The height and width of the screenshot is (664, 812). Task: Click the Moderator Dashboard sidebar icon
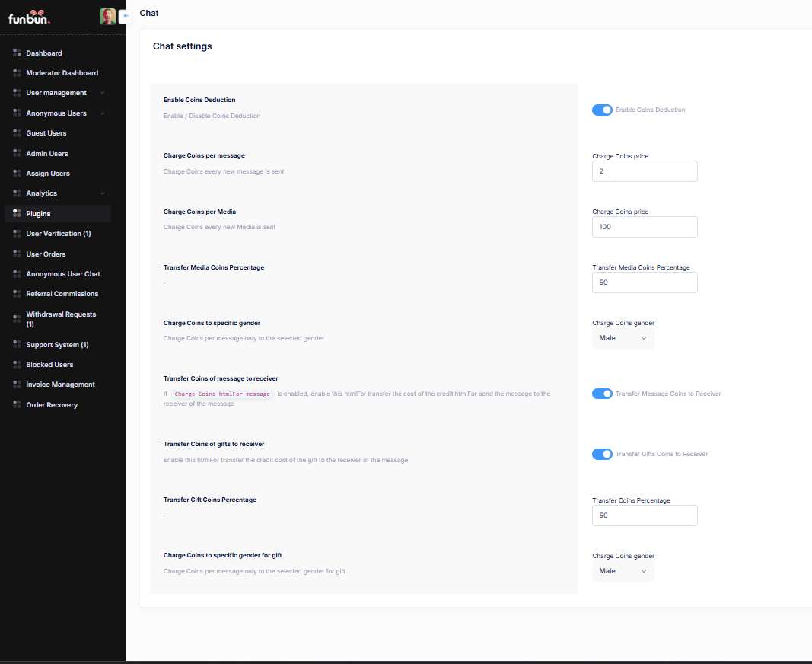pos(17,73)
